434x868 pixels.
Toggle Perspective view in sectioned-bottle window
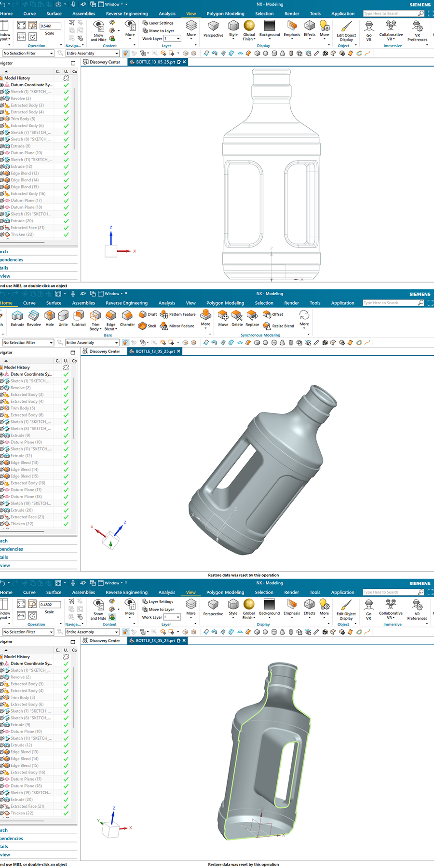[213, 608]
